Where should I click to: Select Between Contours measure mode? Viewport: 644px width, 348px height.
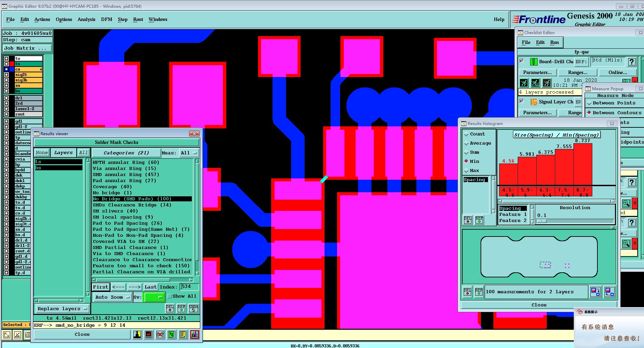pos(589,113)
